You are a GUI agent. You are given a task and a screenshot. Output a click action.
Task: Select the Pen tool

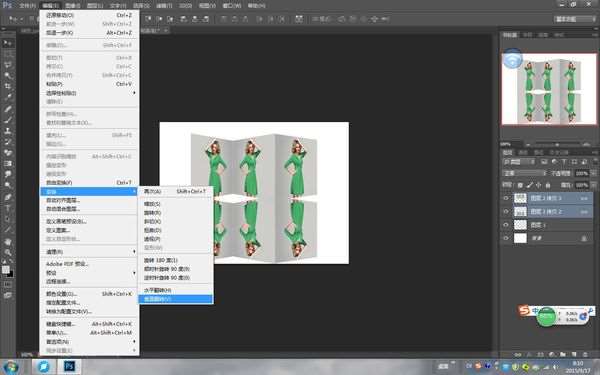click(x=8, y=197)
